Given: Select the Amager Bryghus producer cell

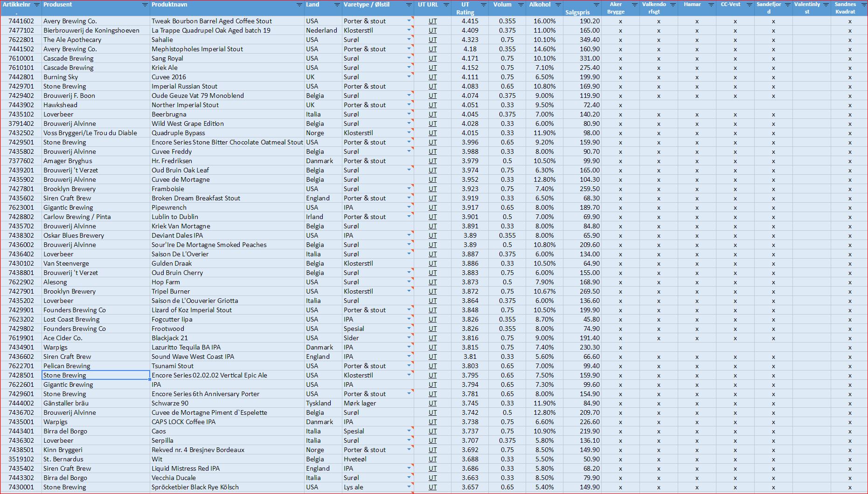Looking at the screenshot, I should (x=96, y=161).
